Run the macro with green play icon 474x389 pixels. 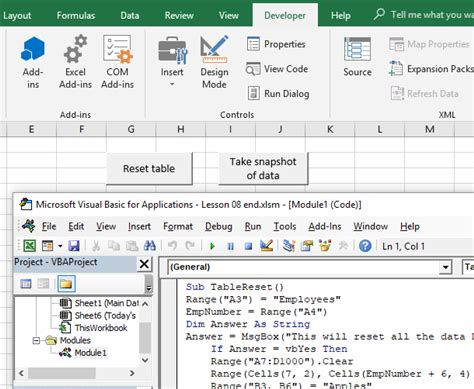[x=212, y=246]
